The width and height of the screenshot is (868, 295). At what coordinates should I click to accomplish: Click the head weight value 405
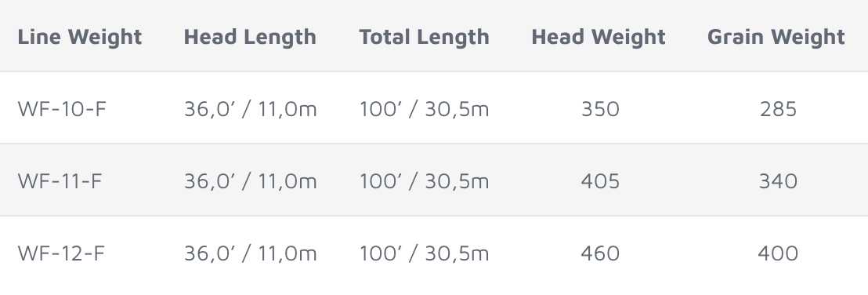[x=600, y=181]
